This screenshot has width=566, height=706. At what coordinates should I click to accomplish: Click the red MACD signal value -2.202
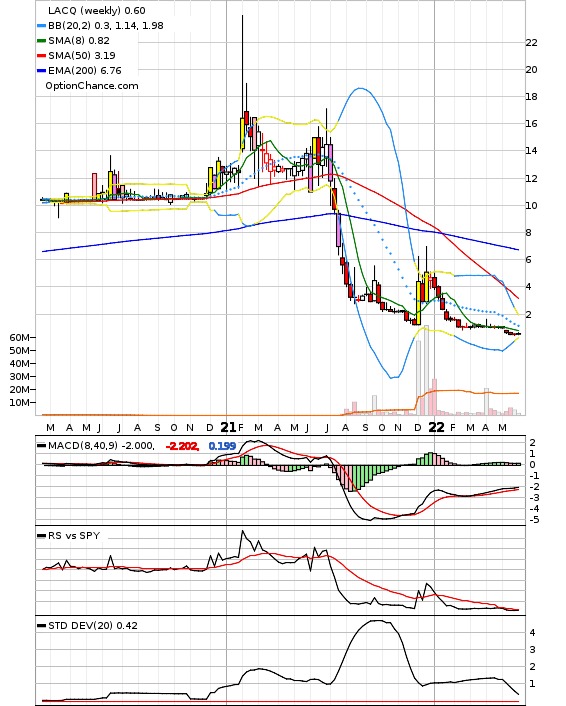[182, 446]
